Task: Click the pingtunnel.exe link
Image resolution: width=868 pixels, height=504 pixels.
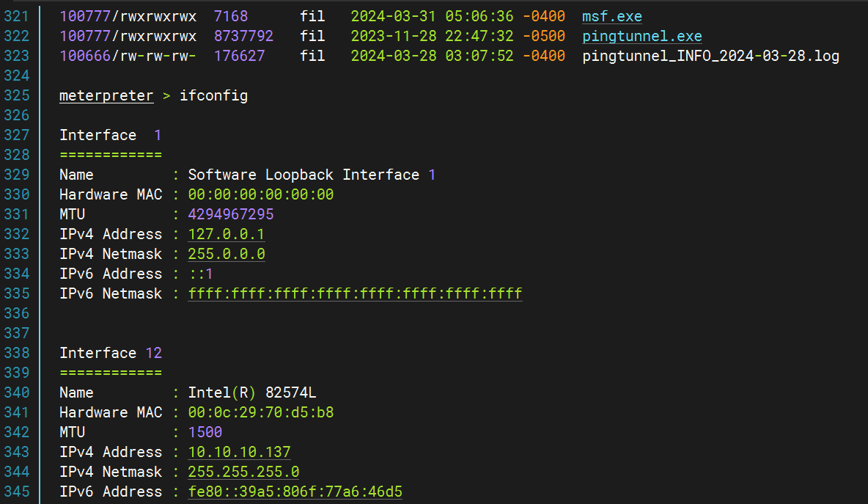Action: click(x=642, y=36)
